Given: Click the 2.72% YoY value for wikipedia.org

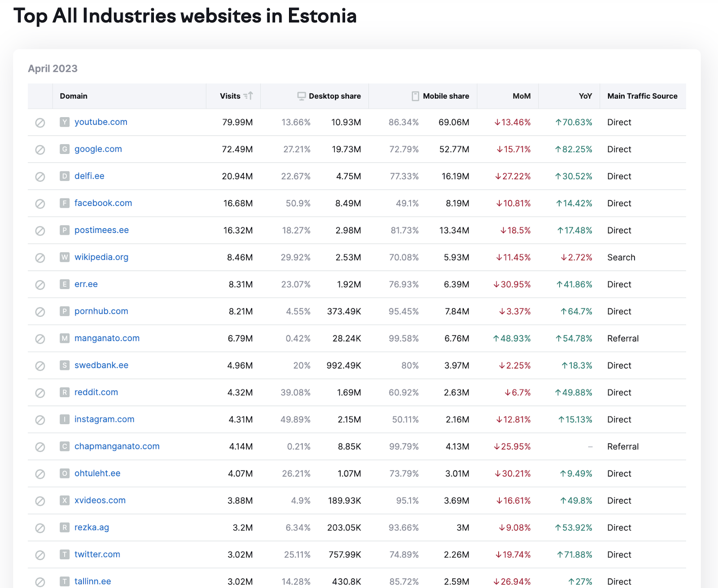Looking at the screenshot, I should click(x=576, y=258).
